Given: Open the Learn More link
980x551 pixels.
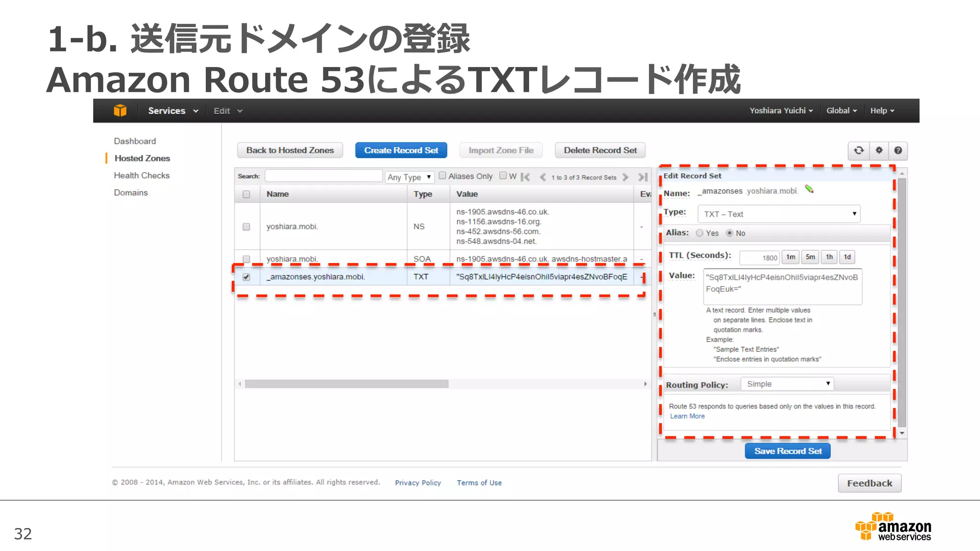Looking at the screenshot, I should (x=687, y=416).
